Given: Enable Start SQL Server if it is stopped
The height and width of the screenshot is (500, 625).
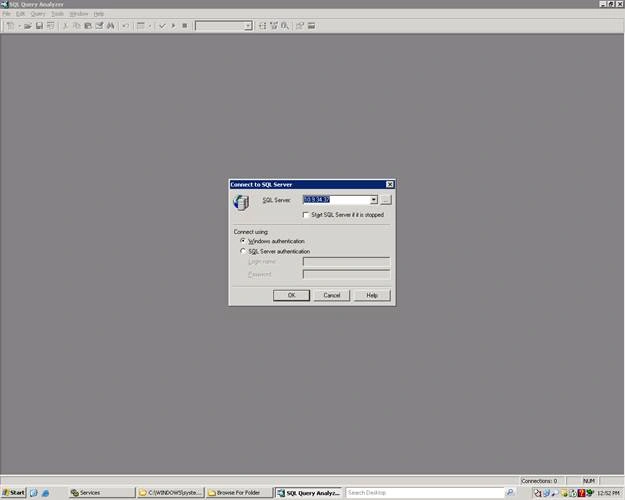Looking at the screenshot, I should coord(306,215).
